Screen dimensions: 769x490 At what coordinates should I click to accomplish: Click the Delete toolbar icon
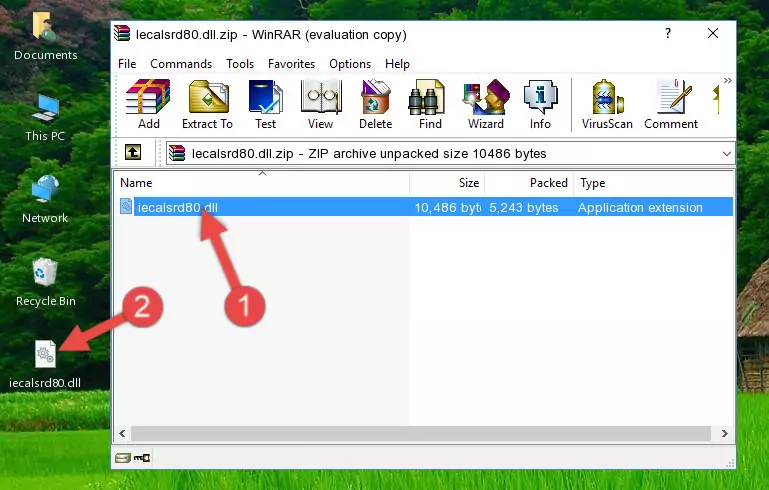pyautogui.click(x=375, y=104)
